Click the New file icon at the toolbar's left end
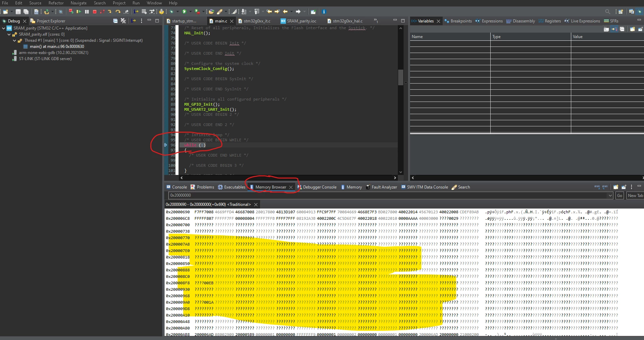The image size is (644, 340). point(5,12)
